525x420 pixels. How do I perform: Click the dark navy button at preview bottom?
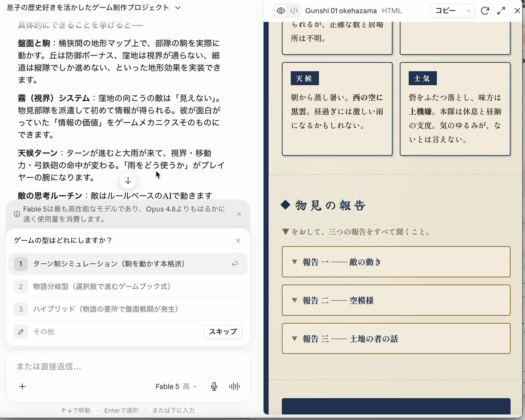coord(396,406)
